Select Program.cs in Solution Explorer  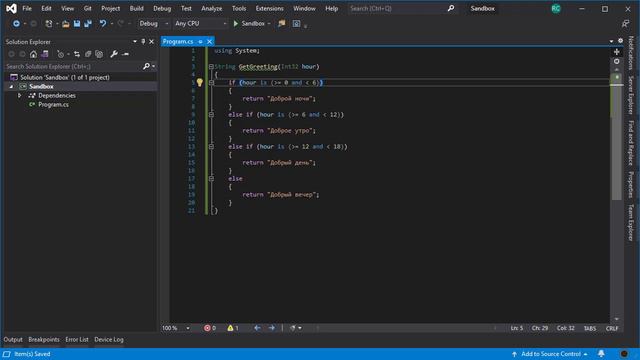pos(53,104)
